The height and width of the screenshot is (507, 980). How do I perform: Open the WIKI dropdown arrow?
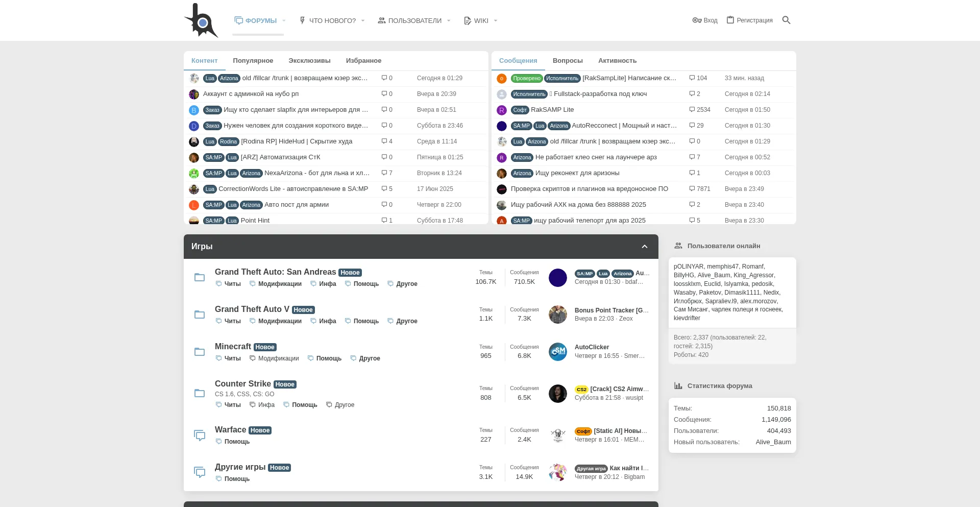[x=496, y=21]
